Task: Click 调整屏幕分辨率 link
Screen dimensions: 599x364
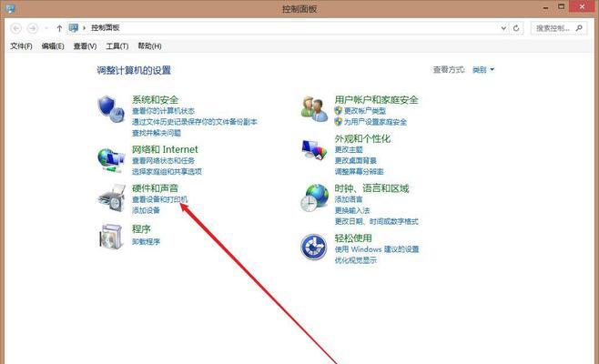Action: pyautogui.click(x=359, y=171)
